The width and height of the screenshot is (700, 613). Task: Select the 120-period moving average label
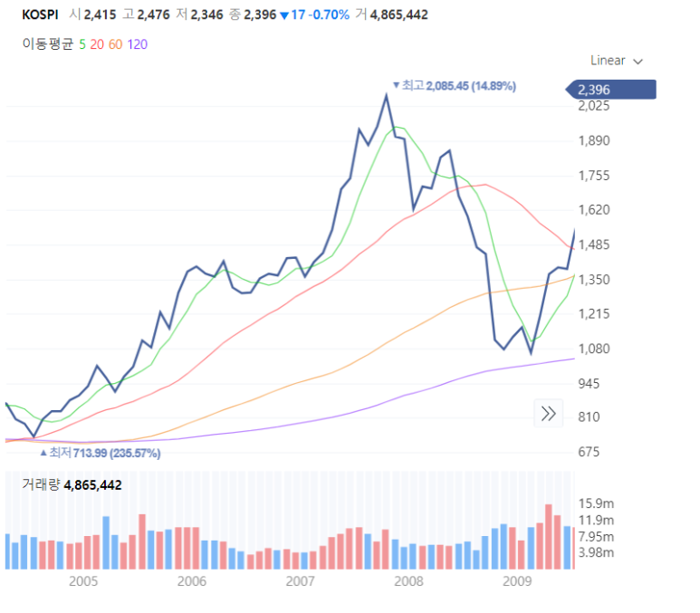coord(137,44)
